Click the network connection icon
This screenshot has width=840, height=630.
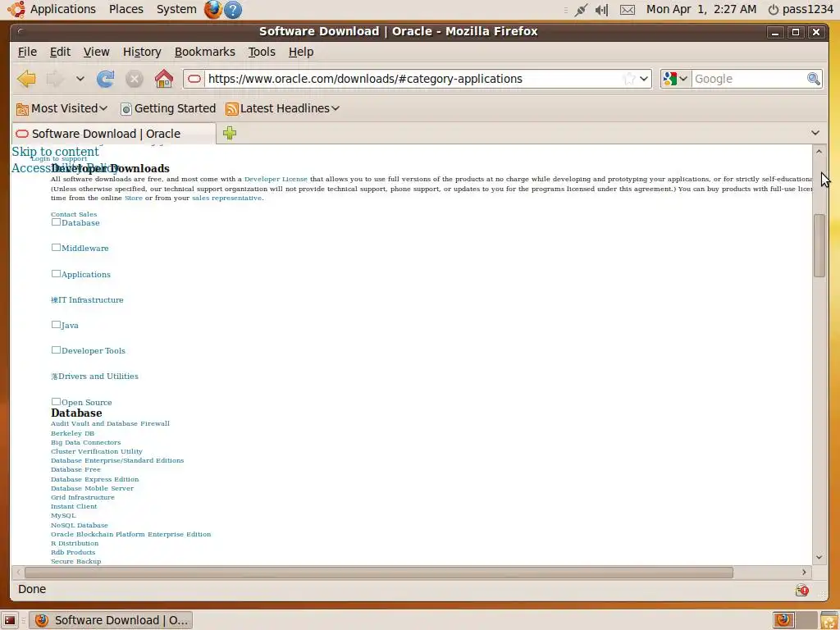tap(581, 10)
